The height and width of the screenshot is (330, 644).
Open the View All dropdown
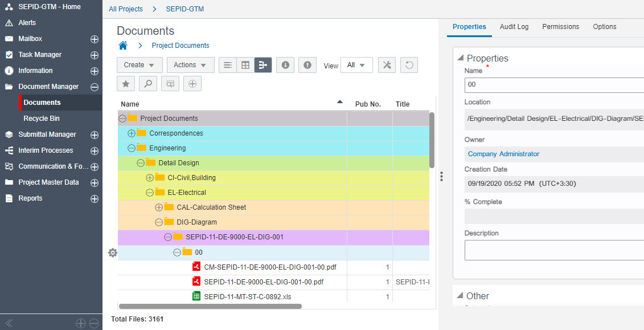click(356, 65)
